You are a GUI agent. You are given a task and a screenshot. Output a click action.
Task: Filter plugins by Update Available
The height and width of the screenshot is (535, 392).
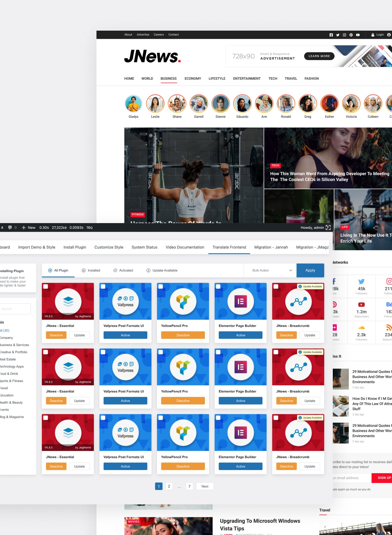[x=162, y=270]
